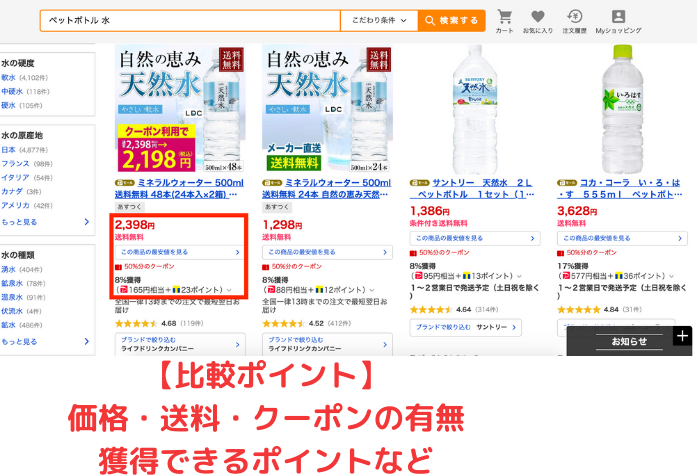Filter origin by フランス
Viewport: 700px width, 475px height.
[16, 164]
